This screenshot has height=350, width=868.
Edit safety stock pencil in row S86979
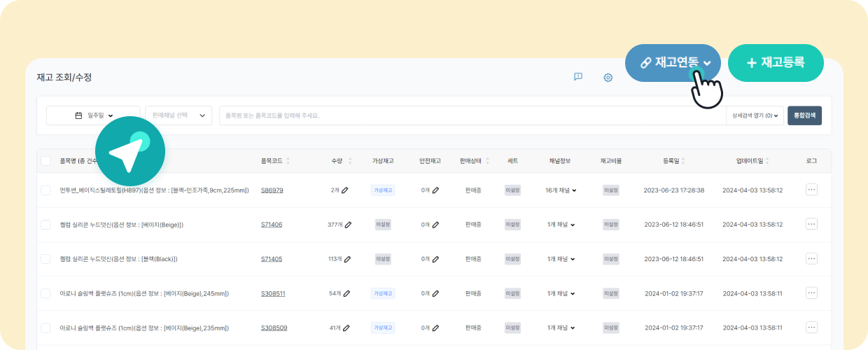[x=435, y=190]
